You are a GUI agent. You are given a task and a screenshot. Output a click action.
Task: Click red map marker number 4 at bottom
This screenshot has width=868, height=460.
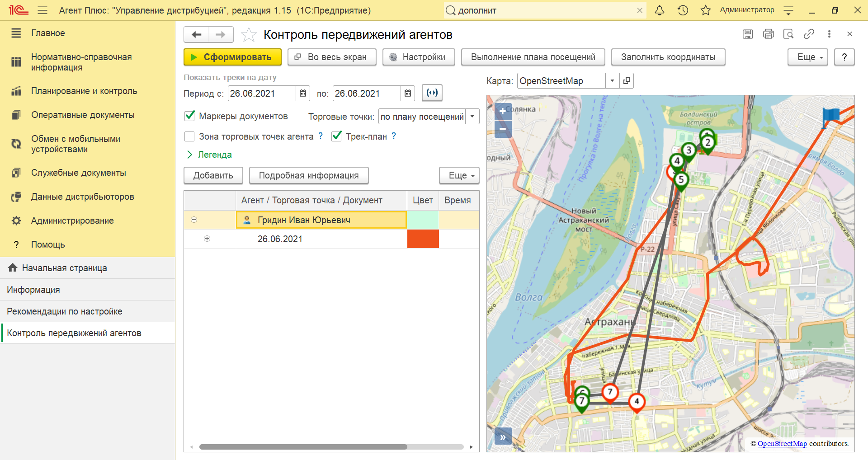click(637, 402)
